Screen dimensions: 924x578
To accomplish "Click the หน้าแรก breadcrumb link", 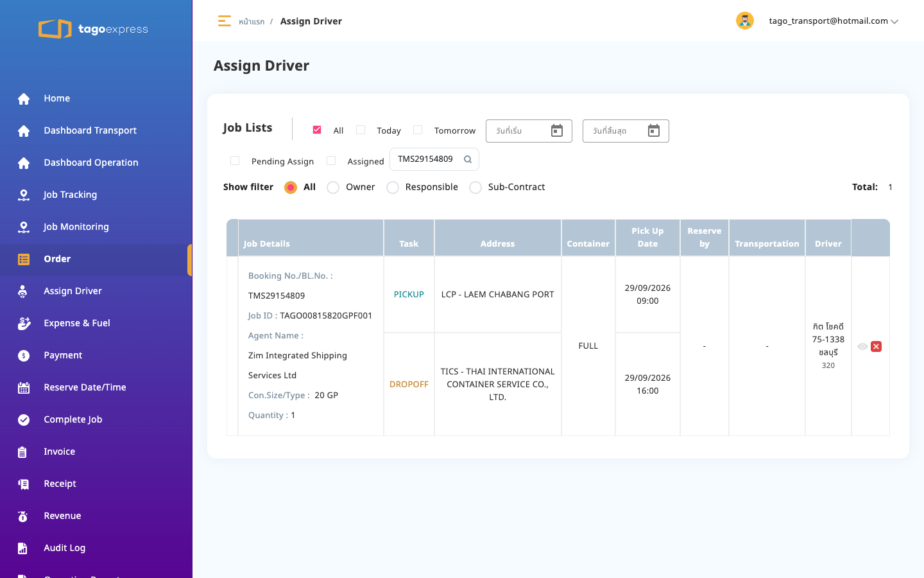I will pos(252,22).
